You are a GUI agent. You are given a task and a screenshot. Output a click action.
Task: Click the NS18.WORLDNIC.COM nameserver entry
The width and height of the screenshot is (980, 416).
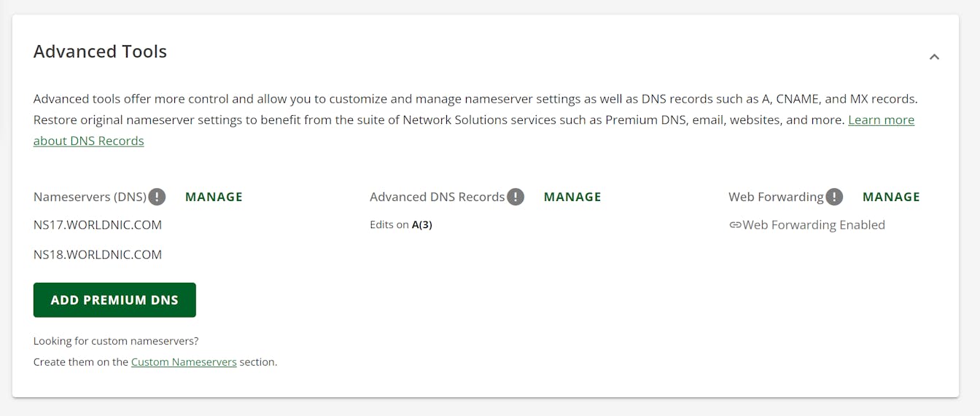pos(98,254)
